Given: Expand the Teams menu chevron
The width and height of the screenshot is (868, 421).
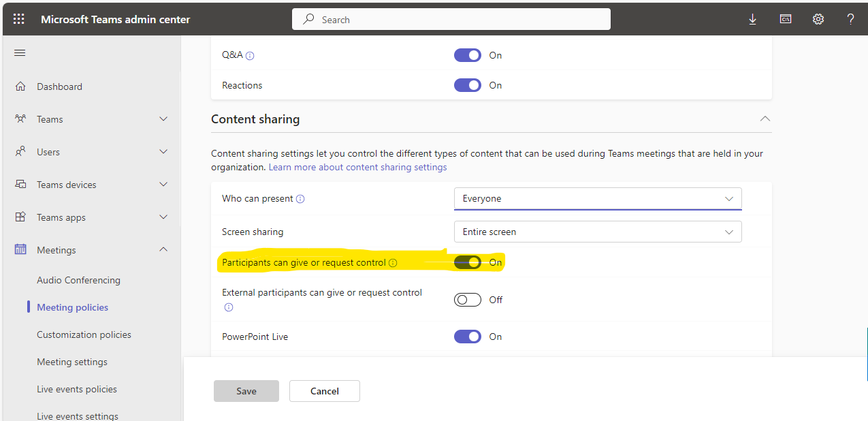Looking at the screenshot, I should click(163, 119).
